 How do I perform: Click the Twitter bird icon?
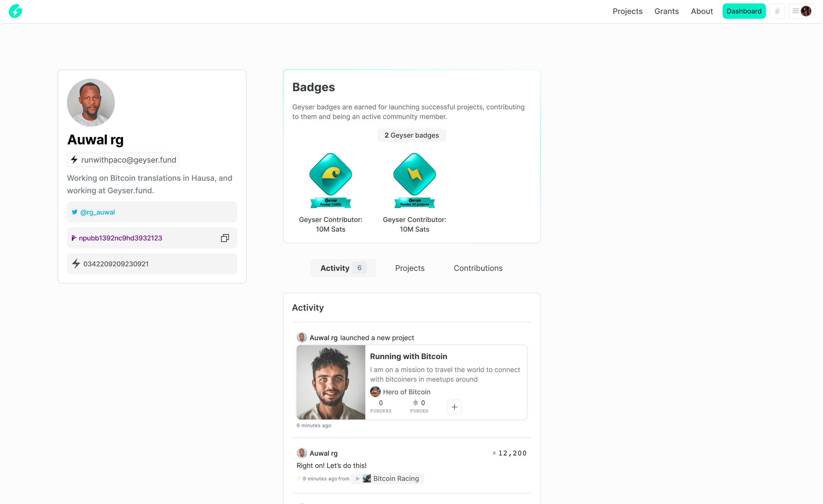tap(74, 212)
